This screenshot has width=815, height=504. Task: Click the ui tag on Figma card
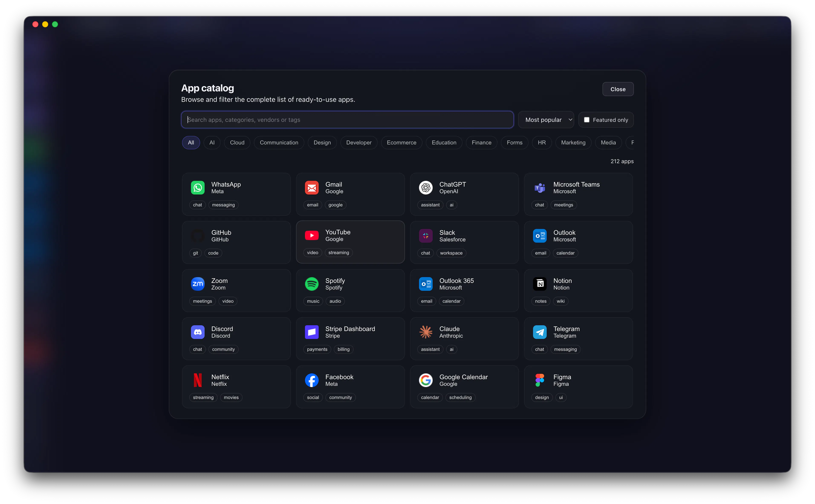pyautogui.click(x=561, y=397)
